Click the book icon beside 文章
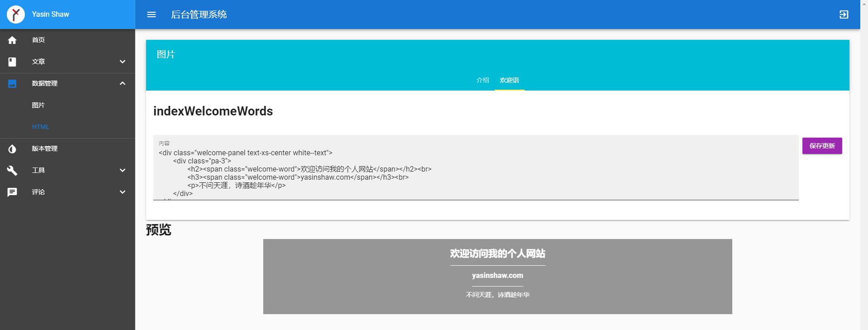 [x=12, y=62]
